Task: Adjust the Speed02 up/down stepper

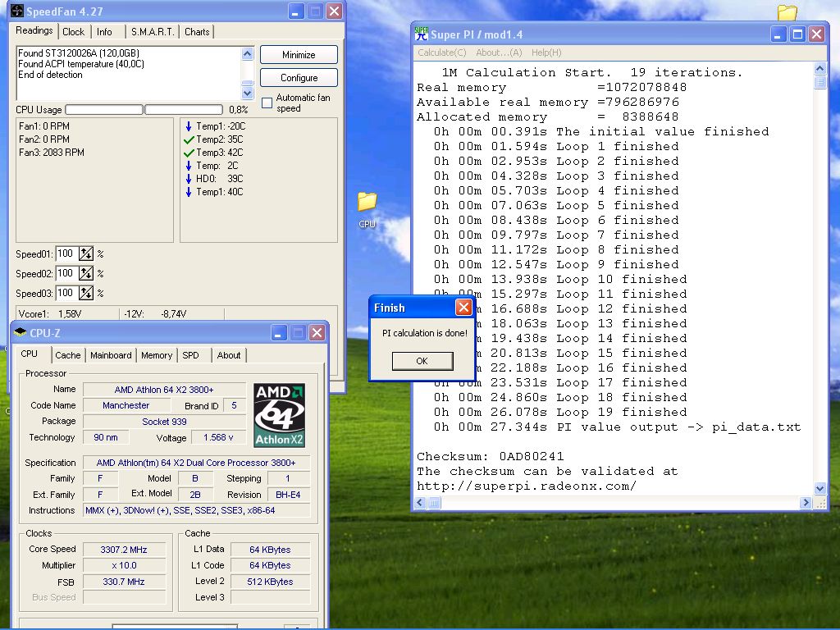Action: pyautogui.click(x=85, y=274)
